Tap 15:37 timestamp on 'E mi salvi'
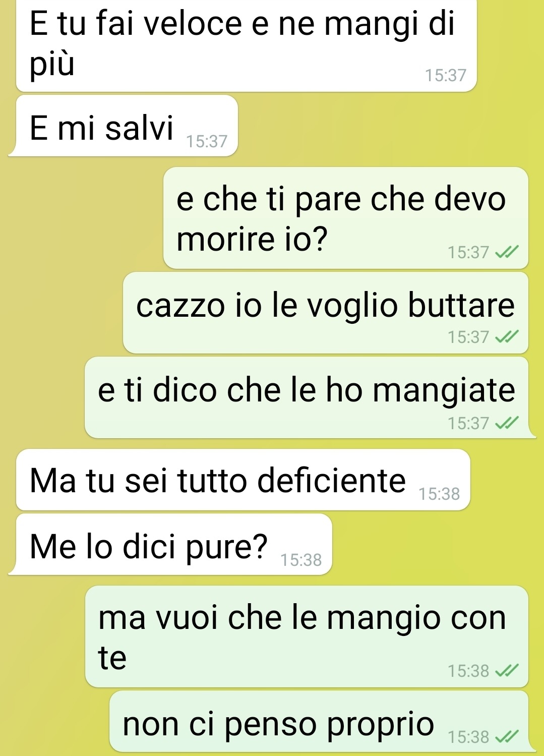 (x=207, y=141)
